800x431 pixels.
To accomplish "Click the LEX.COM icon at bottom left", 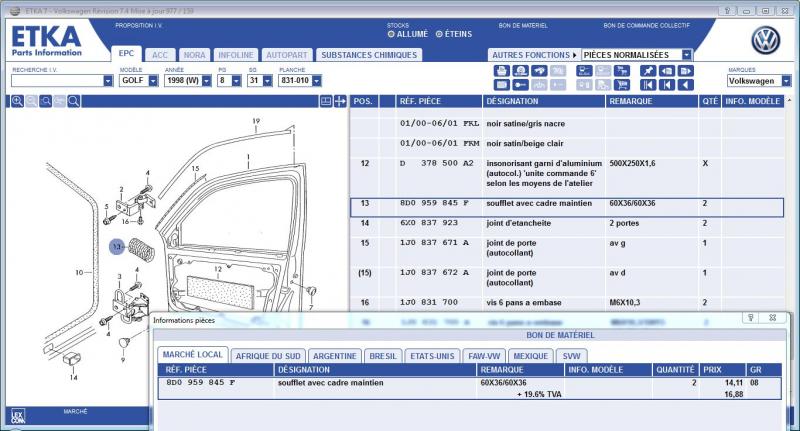I will 18,417.
